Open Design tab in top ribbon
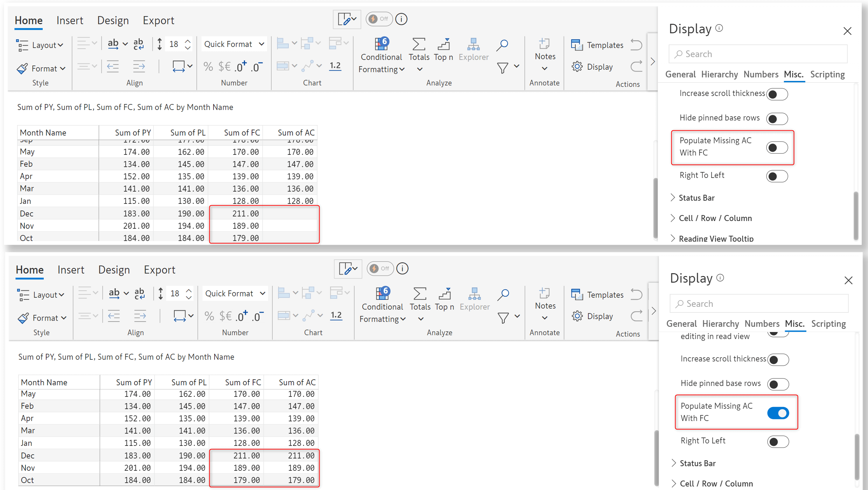 click(x=113, y=20)
